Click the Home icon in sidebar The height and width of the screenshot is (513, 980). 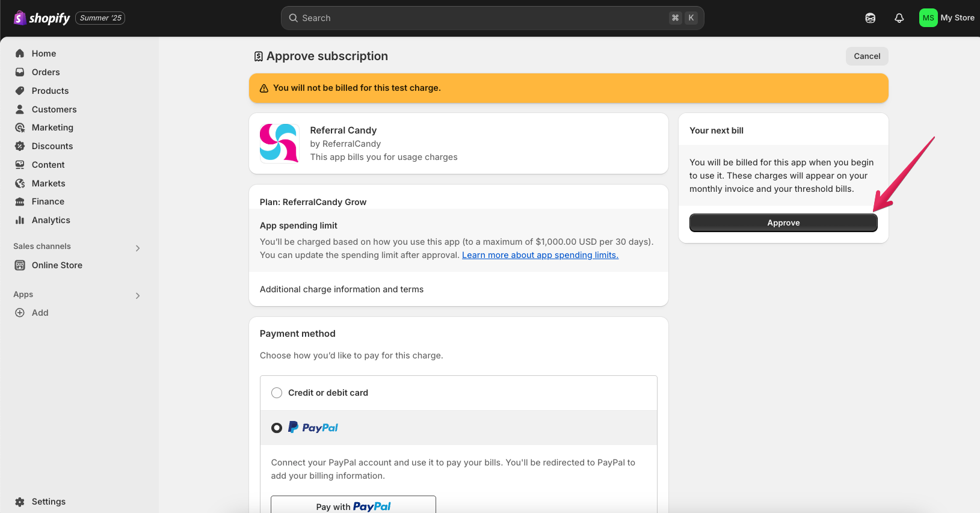click(20, 54)
